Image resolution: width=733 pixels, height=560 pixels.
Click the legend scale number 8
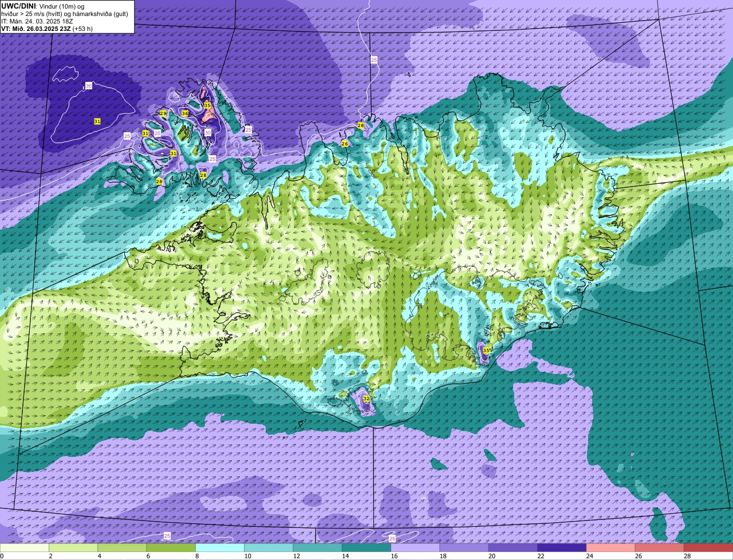197,556
